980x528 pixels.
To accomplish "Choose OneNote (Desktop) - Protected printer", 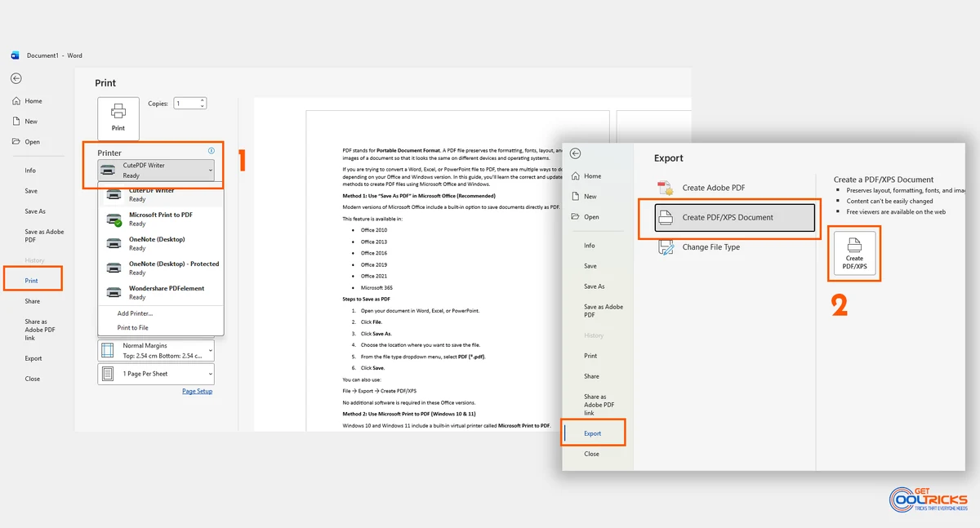I will [x=161, y=268].
